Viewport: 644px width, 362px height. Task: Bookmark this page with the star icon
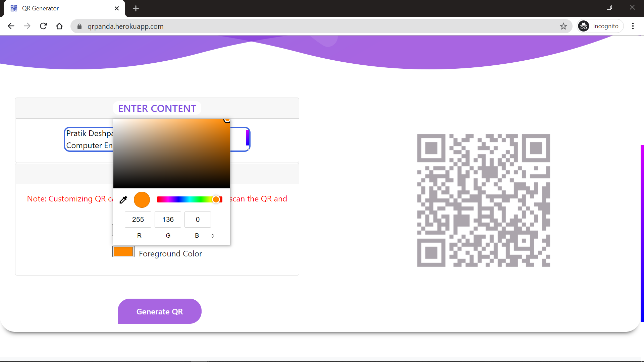pos(563,26)
